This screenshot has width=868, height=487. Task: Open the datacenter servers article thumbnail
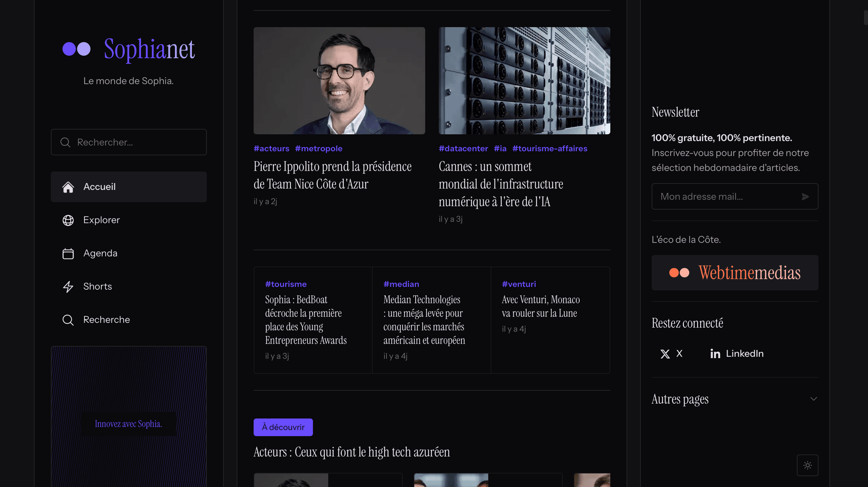tap(525, 81)
